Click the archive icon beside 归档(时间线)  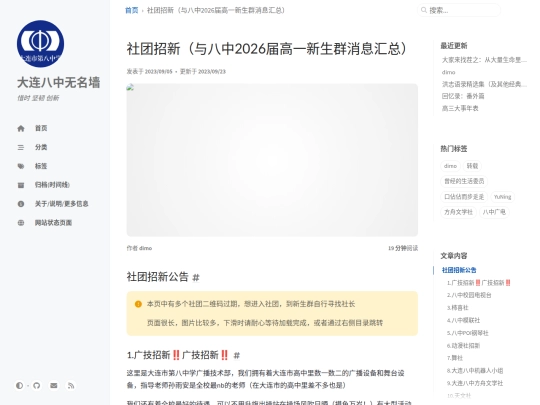pyautogui.click(x=21, y=185)
